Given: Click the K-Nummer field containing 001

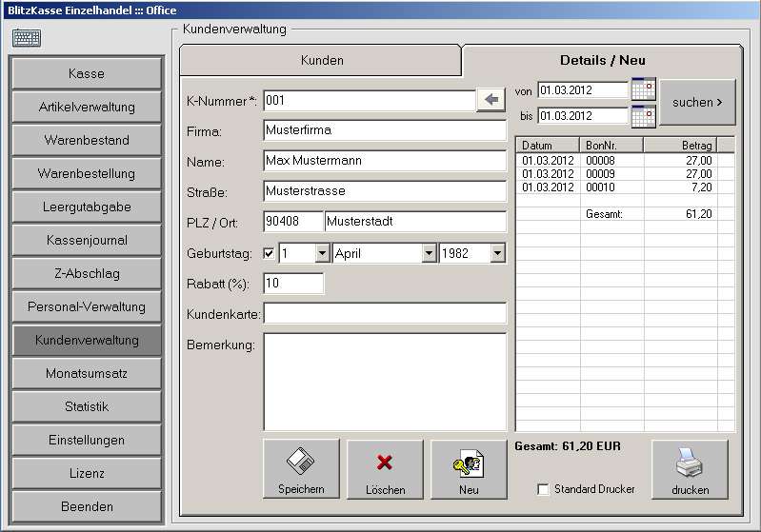Looking at the screenshot, I should pyautogui.click(x=370, y=100).
